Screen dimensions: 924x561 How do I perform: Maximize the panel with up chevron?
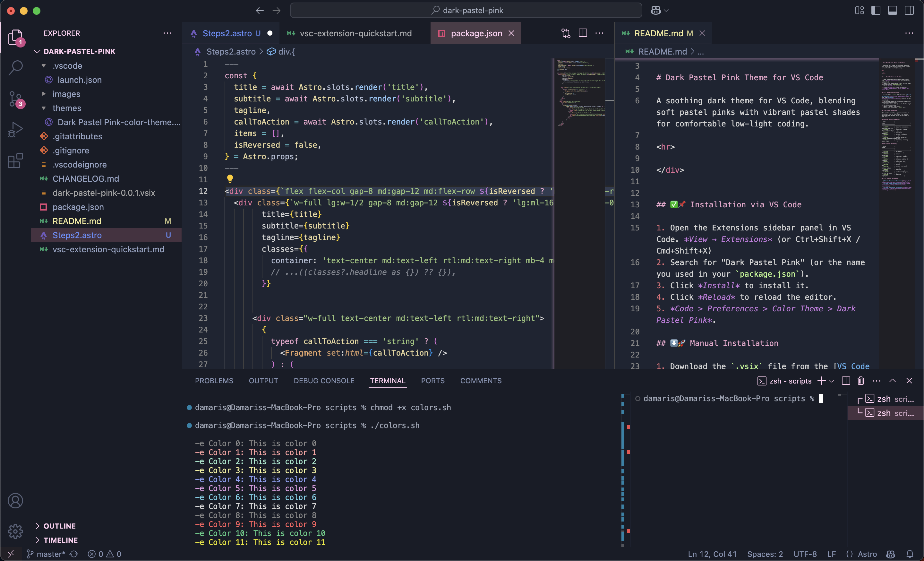pyautogui.click(x=893, y=381)
